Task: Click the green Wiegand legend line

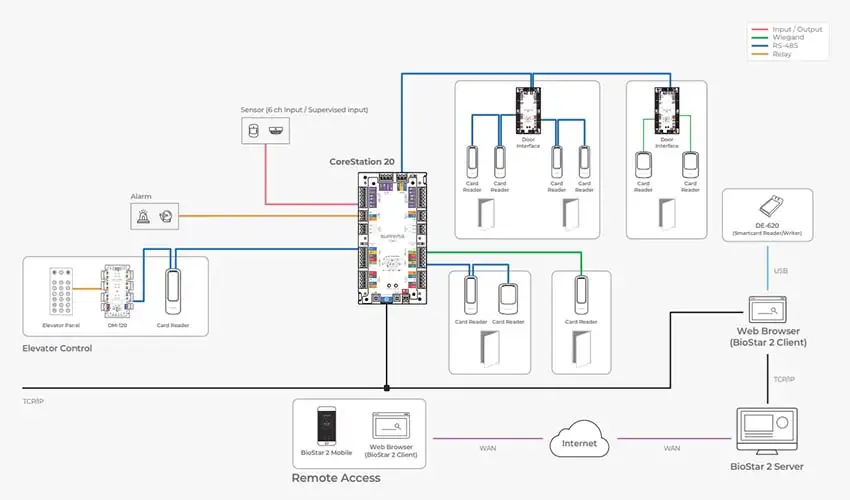Action: click(760, 37)
